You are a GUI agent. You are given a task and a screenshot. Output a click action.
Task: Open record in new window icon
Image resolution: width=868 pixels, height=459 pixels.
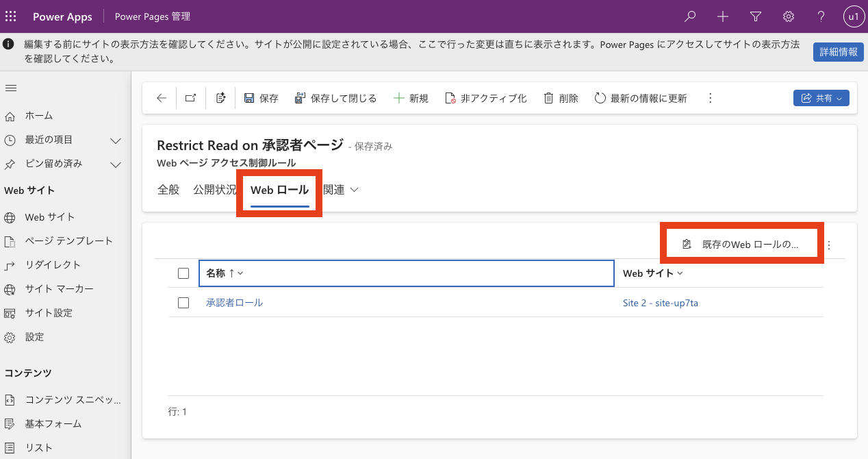(x=191, y=98)
